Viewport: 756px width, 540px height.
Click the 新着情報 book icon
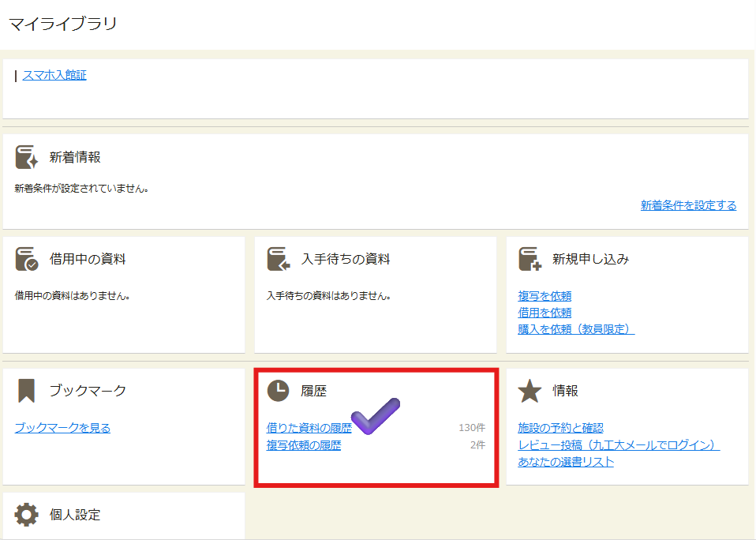pos(27,157)
